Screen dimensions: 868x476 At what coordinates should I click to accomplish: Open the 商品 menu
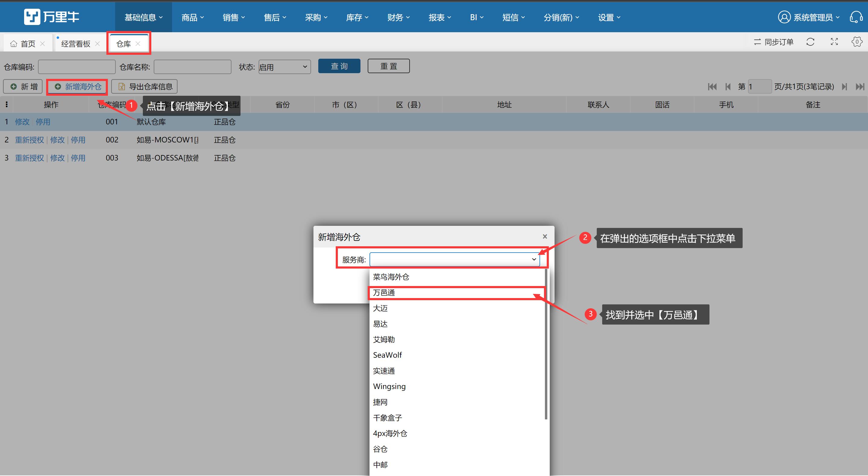pyautogui.click(x=193, y=17)
